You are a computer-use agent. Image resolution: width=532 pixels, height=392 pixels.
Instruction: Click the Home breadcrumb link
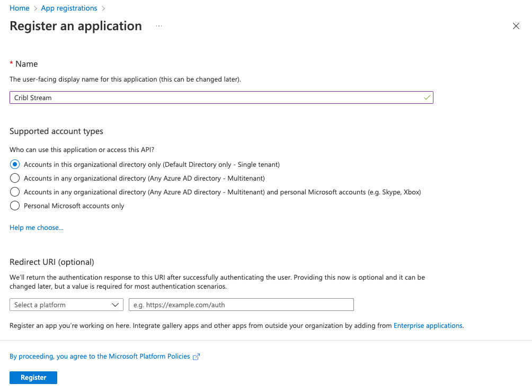pos(19,8)
